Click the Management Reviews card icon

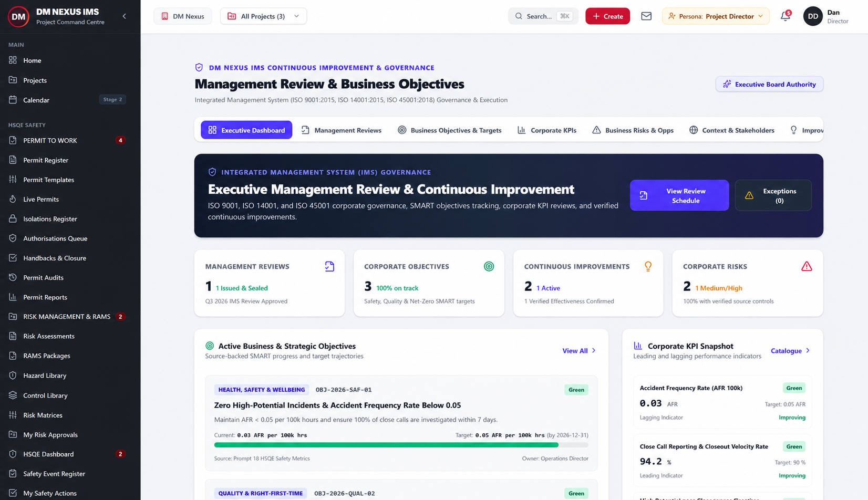click(x=329, y=266)
